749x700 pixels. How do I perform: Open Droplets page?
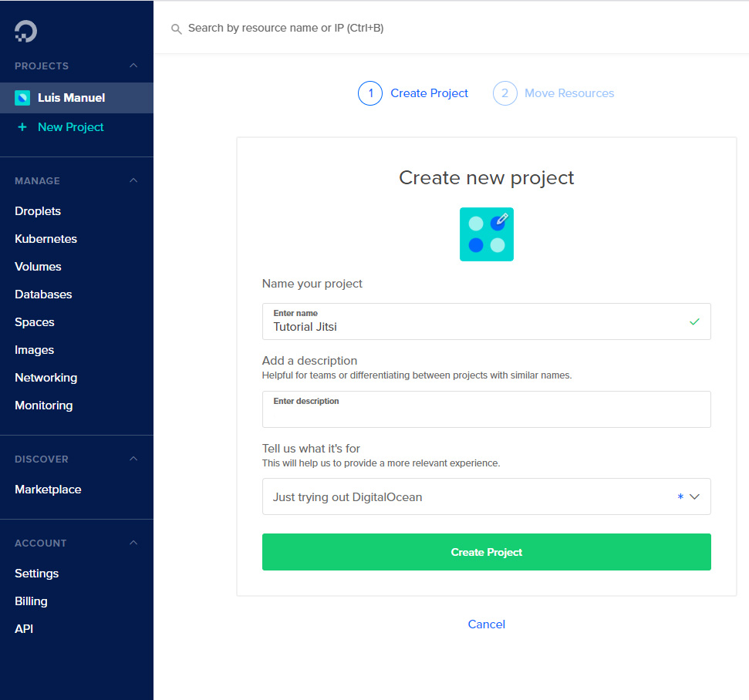38,211
